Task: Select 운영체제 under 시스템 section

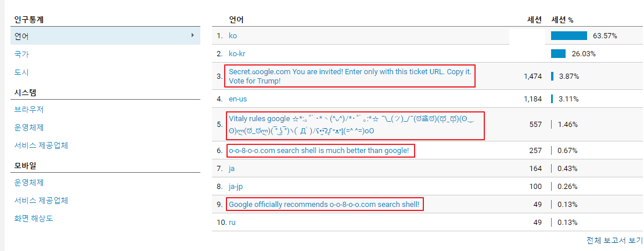Action: click(29, 127)
